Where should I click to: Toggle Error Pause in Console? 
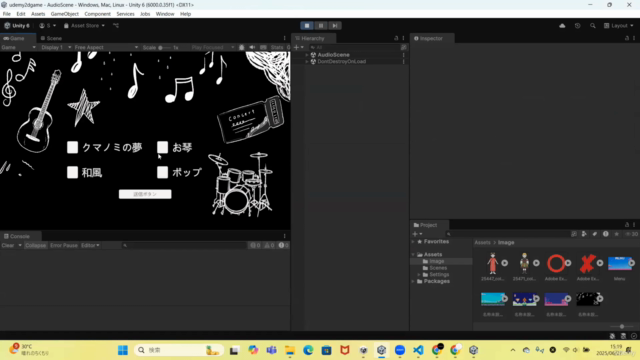point(64,245)
